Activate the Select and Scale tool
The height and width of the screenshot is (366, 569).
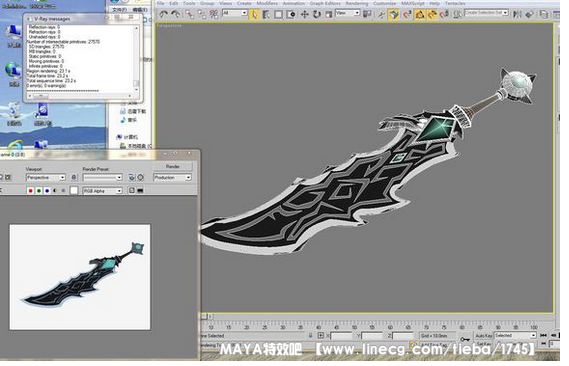(x=329, y=15)
